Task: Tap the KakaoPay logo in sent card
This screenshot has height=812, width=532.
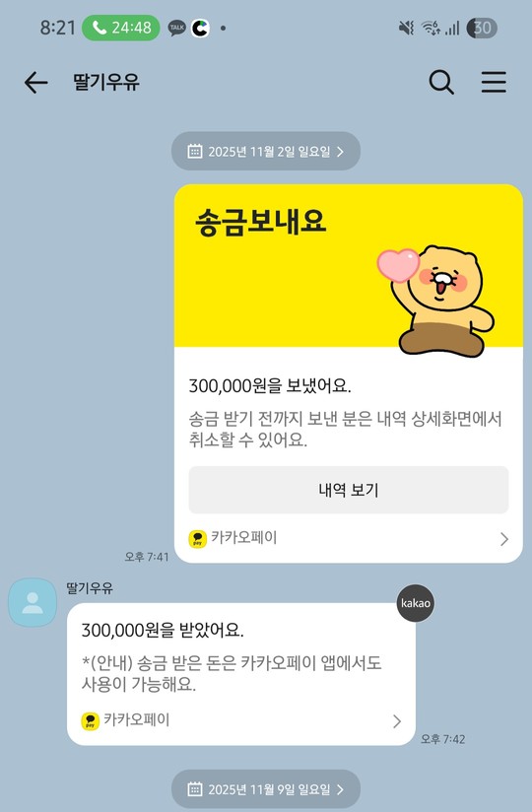Action: [198, 539]
